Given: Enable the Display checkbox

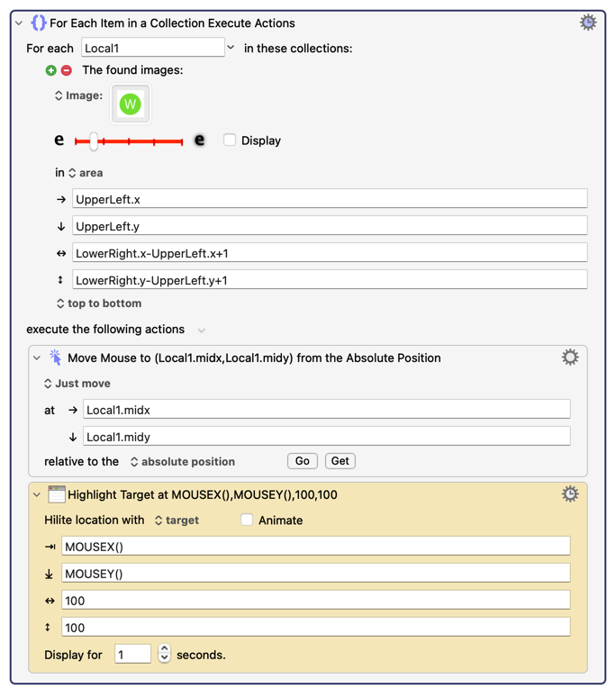Looking at the screenshot, I should [230, 140].
